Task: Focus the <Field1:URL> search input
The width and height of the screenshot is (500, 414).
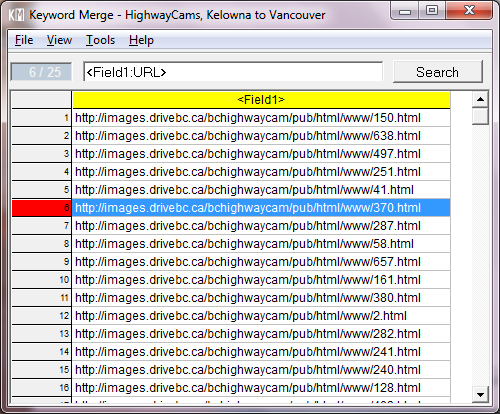Action: [233, 72]
